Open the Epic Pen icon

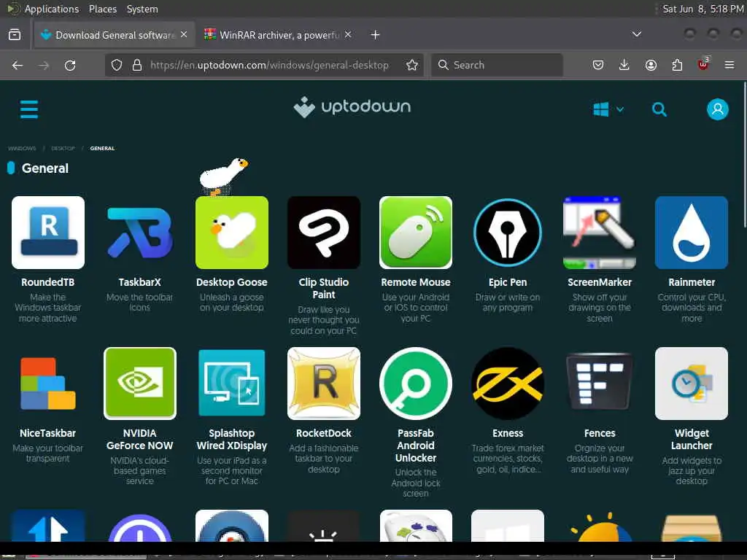point(508,233)
